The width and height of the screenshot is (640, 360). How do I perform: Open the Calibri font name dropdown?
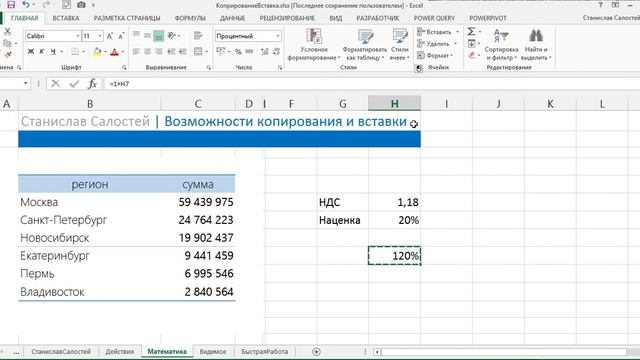pos(78,36)
